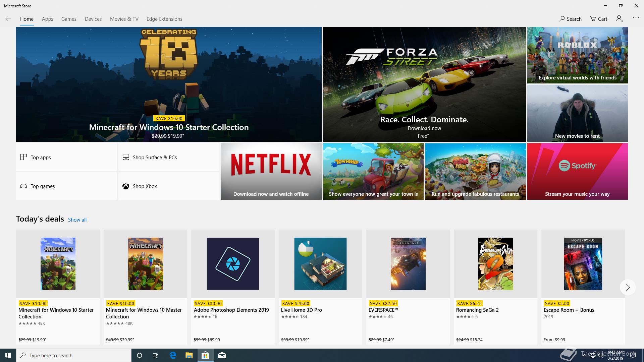Image resolution: width=644 pixels, height=362 pixels.
Task: Open File Explorer from the taskbar
Action: click(189, 355)
